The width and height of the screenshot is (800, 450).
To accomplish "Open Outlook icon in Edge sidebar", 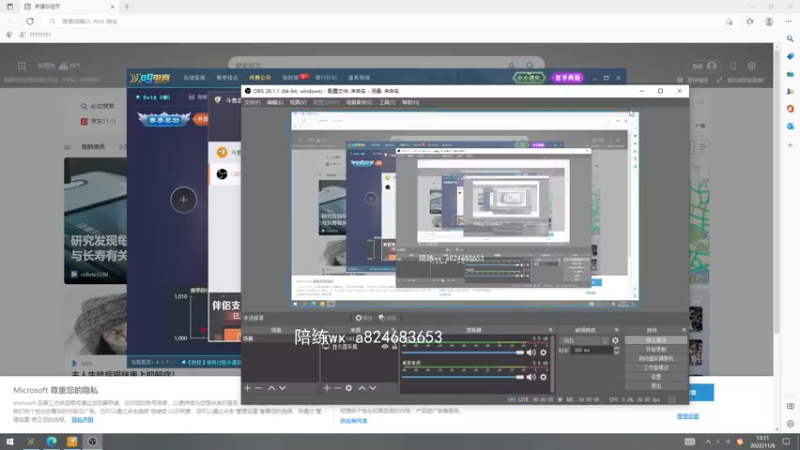I will click(790, 126).
